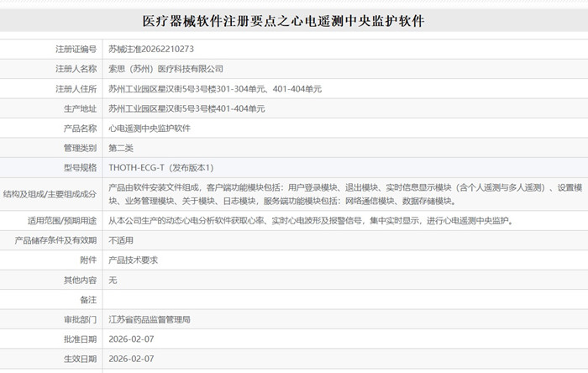This screenshot has width=588, height=373.
Task: Select the 附件 label
Action: (88, 260)
